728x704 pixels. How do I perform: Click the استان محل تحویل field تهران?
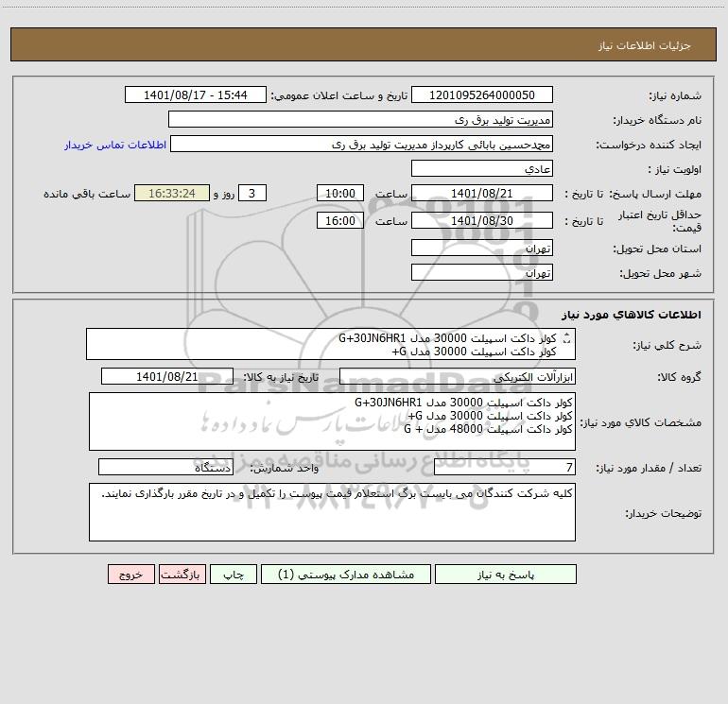pyautogui.click(x=482, y=248)
